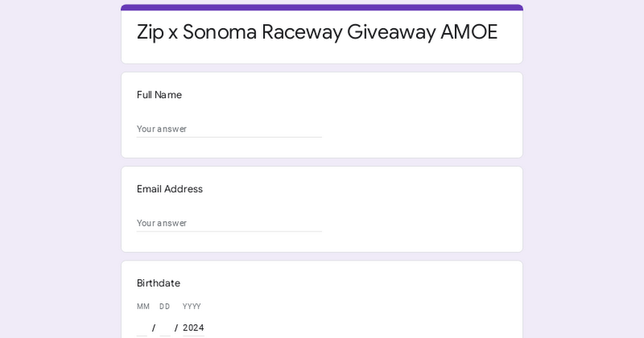This screenshot has width=644, height=338.
Task: Click the "Full Name" question label
Action: point(159,95)
